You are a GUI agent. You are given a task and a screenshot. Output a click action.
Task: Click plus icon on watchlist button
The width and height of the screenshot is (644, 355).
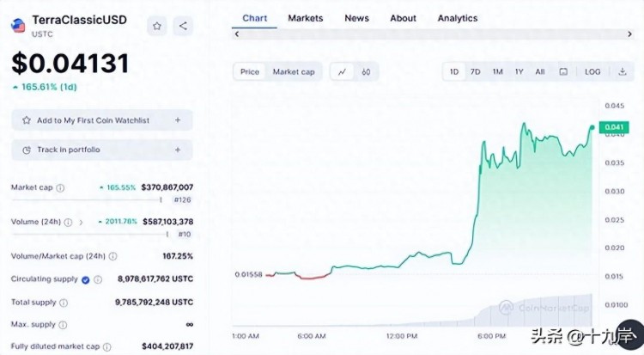point(178,120)
